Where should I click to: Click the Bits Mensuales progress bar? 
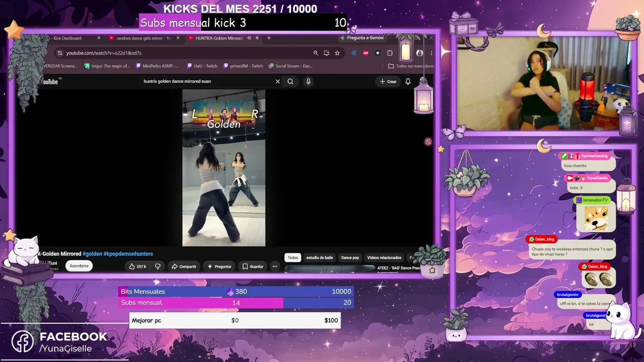click(x=236, y=292)
